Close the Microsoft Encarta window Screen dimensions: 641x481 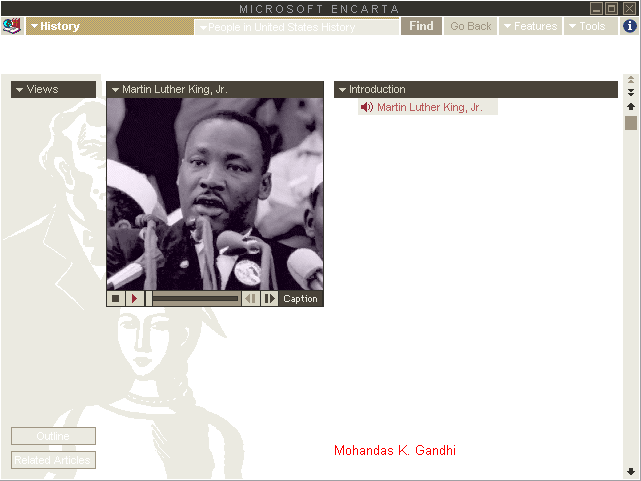click(629, 8)
